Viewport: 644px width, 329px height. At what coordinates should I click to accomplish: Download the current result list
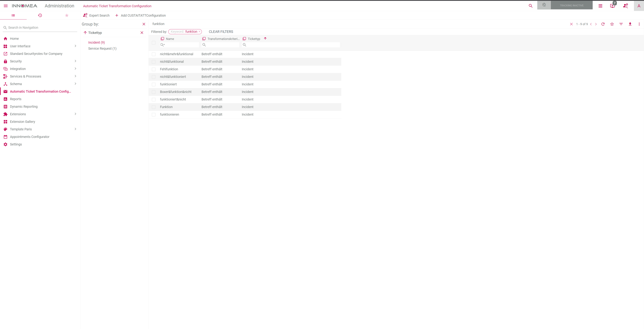(x=630, y=24)
